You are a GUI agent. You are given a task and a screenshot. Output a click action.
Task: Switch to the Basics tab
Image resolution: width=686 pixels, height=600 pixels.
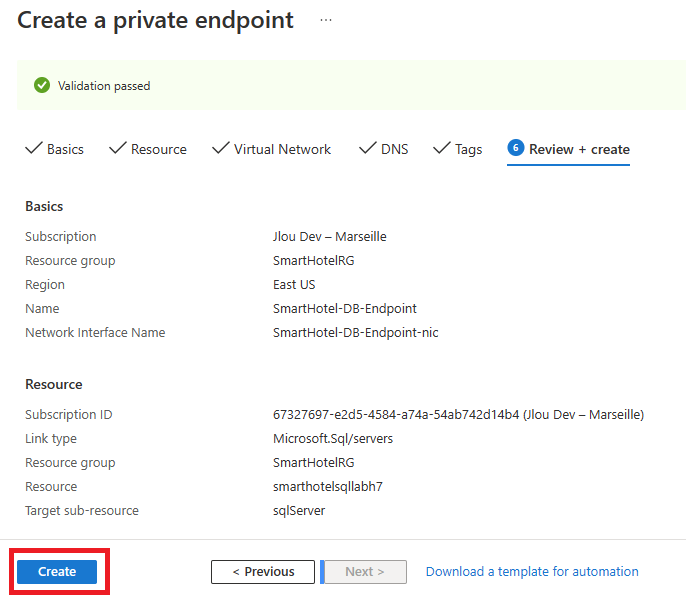click(55, 149)
